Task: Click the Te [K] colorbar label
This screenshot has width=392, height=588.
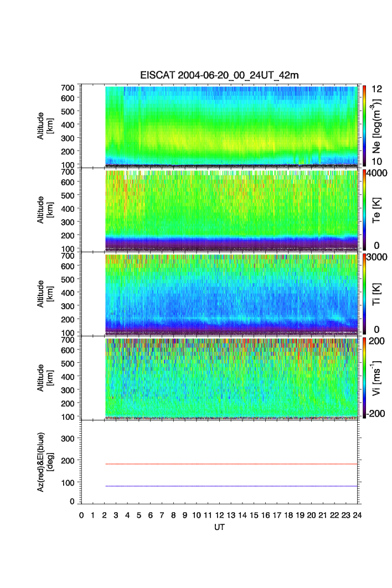Action: [377, 210]
